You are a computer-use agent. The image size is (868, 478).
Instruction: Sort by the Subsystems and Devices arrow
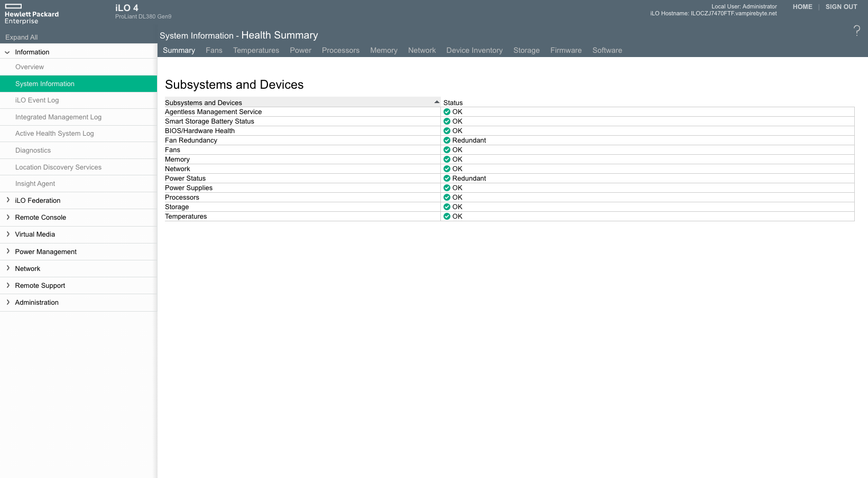click(437, 102)
